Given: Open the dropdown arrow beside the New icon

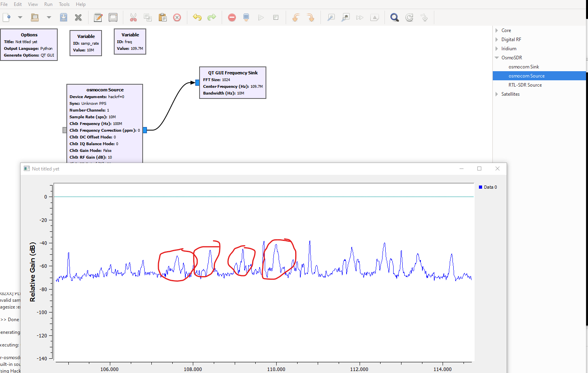Looking at the screenshot, I should point(20,17).
